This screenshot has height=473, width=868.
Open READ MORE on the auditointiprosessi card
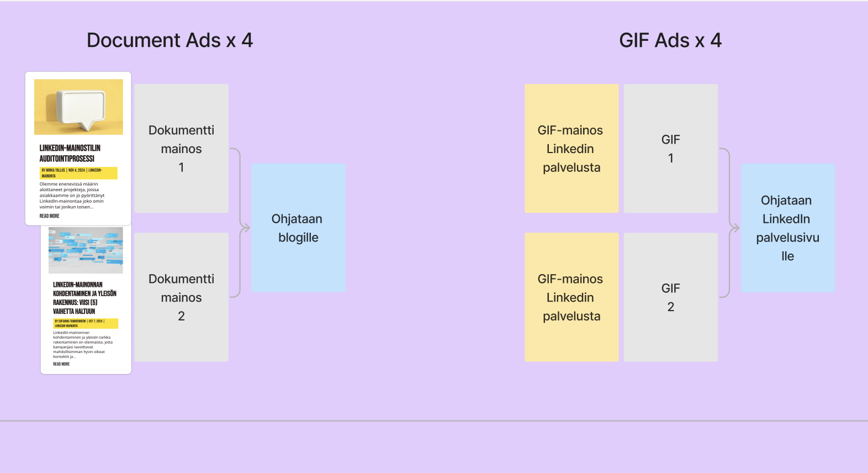pos(49,216)
